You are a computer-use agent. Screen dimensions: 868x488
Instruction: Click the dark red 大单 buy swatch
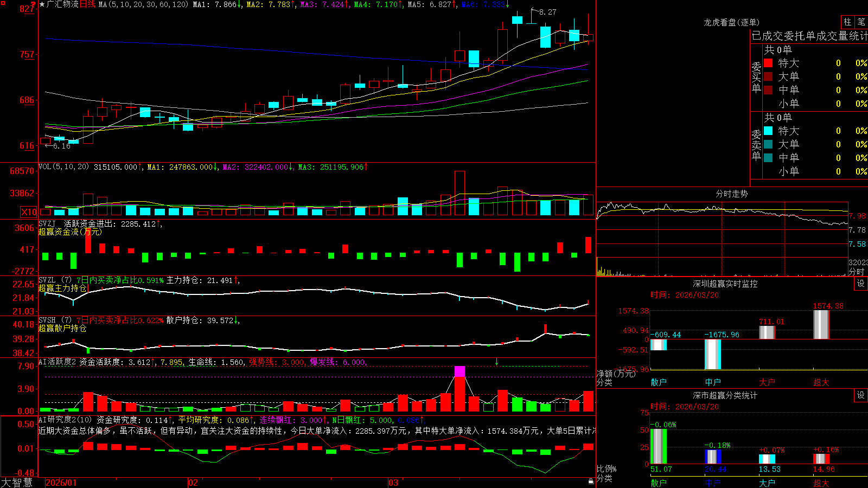click(x=768, y=76)
